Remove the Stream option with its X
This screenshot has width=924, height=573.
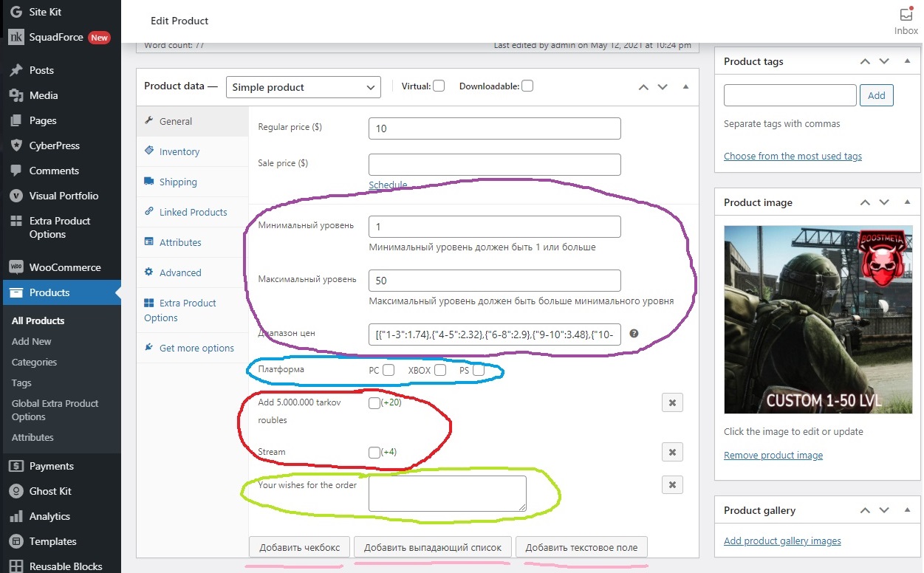(x=672, y=452)
